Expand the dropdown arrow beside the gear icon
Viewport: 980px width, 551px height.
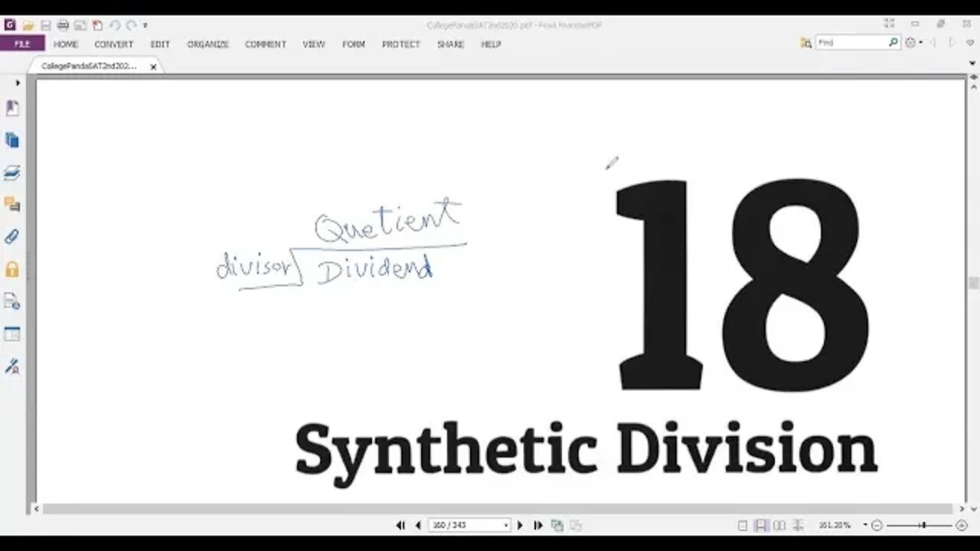920,43
